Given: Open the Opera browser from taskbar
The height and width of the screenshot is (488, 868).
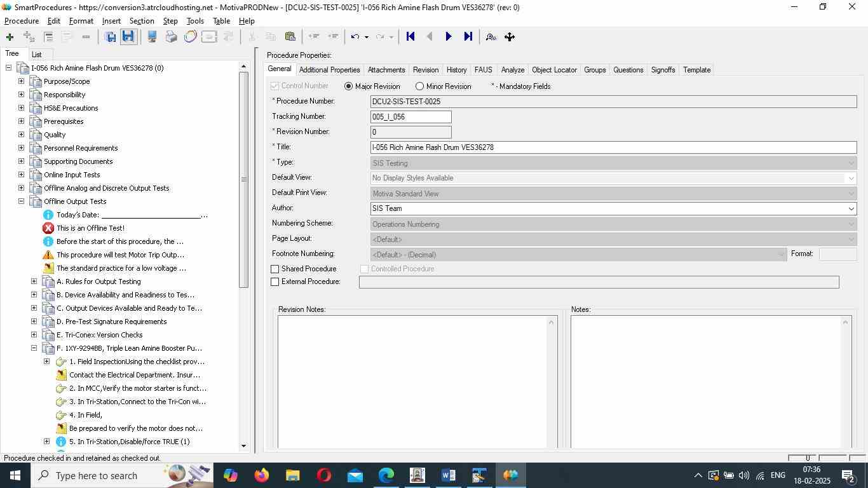Looking at the screenshot, I should (323, 475).
